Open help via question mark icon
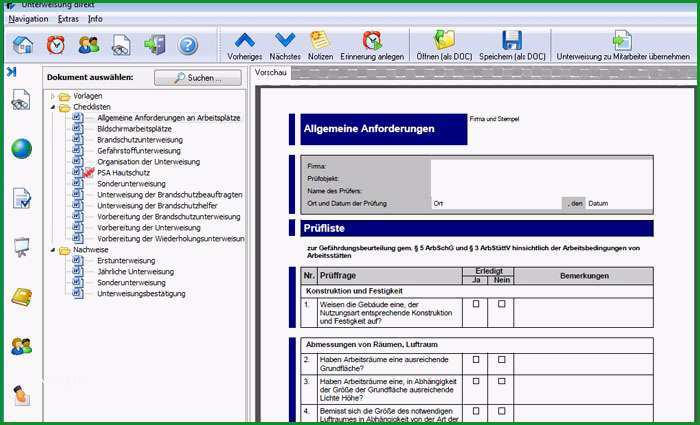This screenshot has height=425, width=700. pos(188,46)
